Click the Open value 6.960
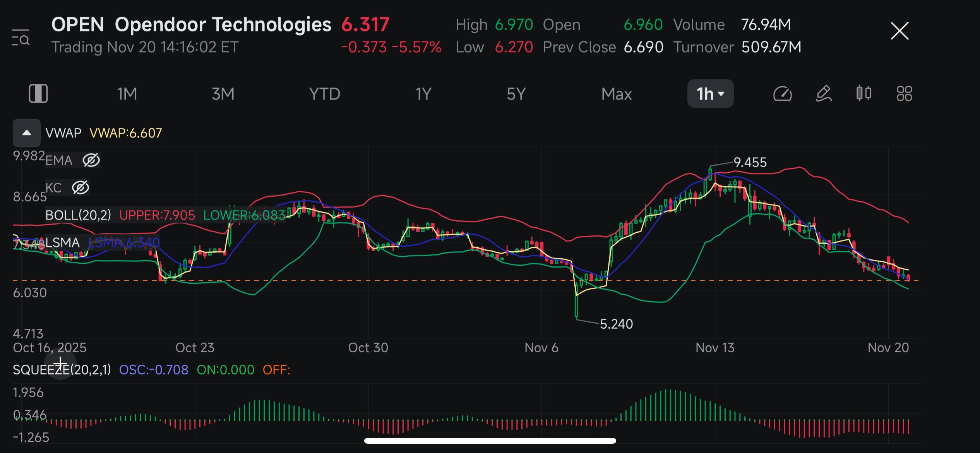 click(x=643, y=25)
